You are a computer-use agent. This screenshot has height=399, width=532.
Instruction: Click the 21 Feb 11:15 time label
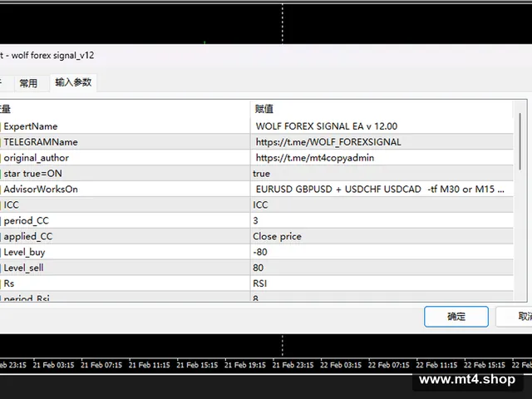point(150,365)
